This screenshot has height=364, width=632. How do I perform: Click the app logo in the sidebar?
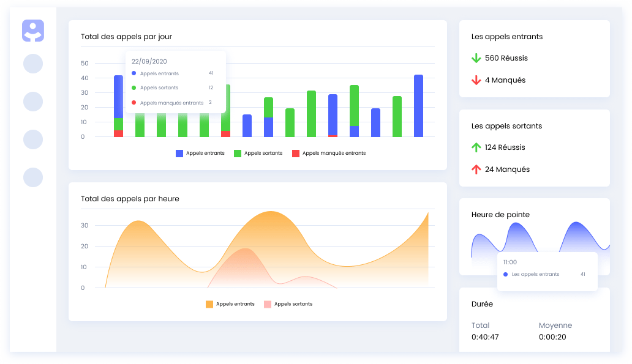click(x=33, y=31)
